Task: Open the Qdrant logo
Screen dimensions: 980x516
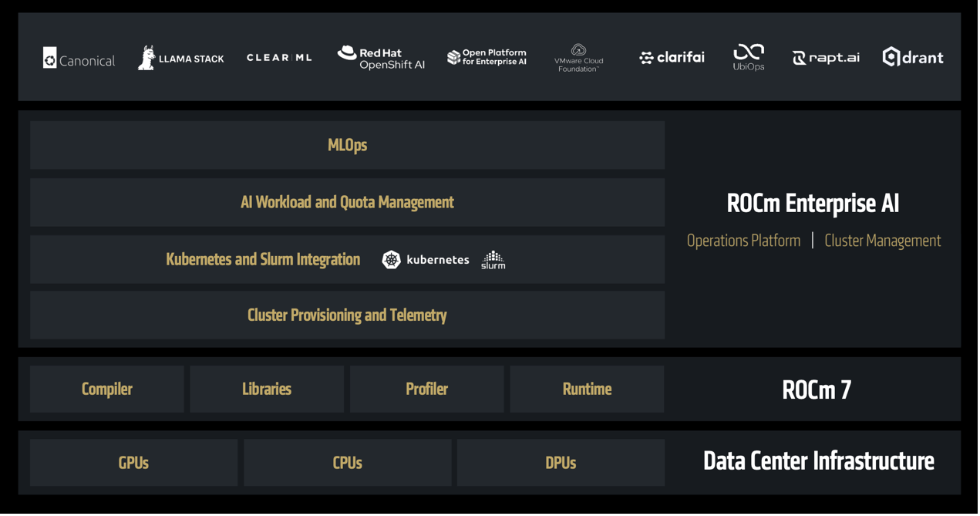Action: 913,57
